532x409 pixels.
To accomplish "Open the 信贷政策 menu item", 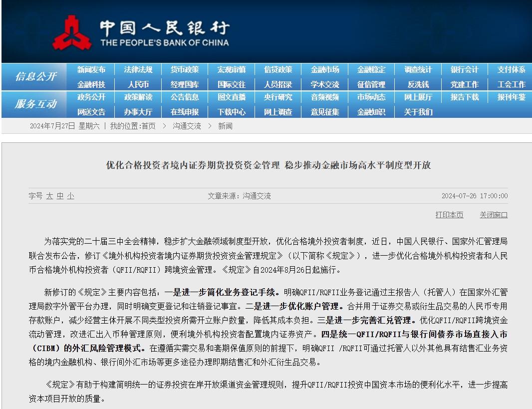I will click(278, 69).
